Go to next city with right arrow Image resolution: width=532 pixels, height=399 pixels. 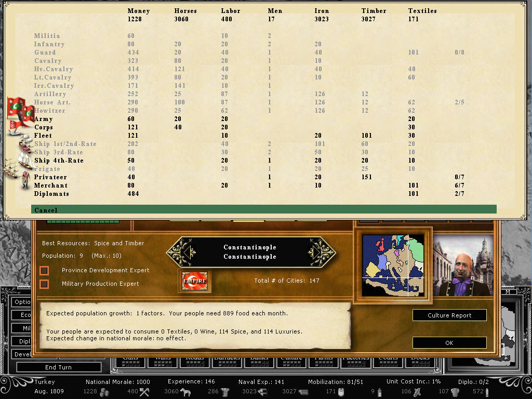[x=317, y=252]
